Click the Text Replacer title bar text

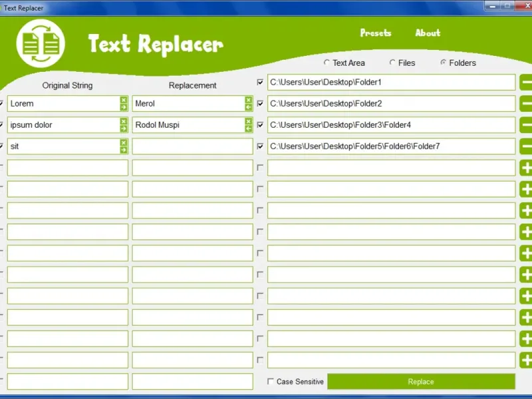pyautogui.click(x=23, y=8)
